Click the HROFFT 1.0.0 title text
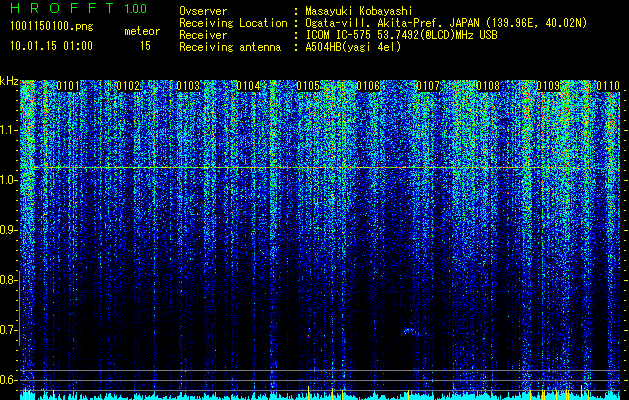The height and width of the screenshot is (400, 629). (78, 8)
